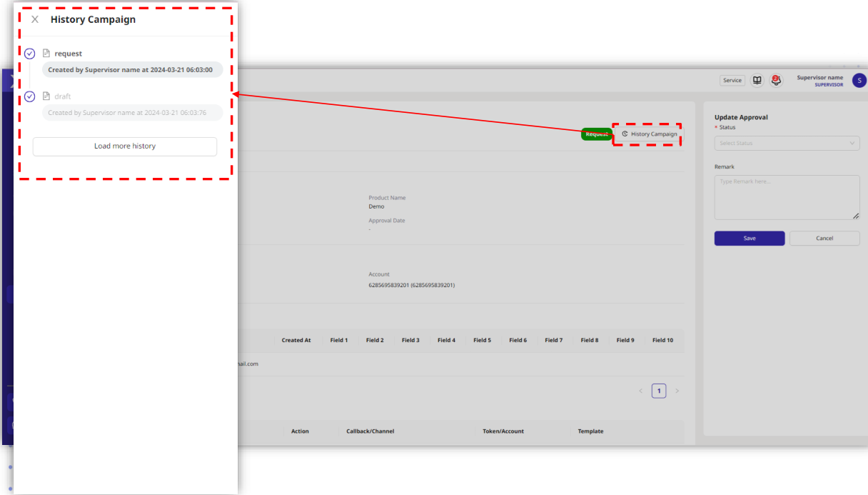The height and width of the screenshot is (495, 868).
Task: Open the book documentation icon
Action: click(x=757, y=80)
